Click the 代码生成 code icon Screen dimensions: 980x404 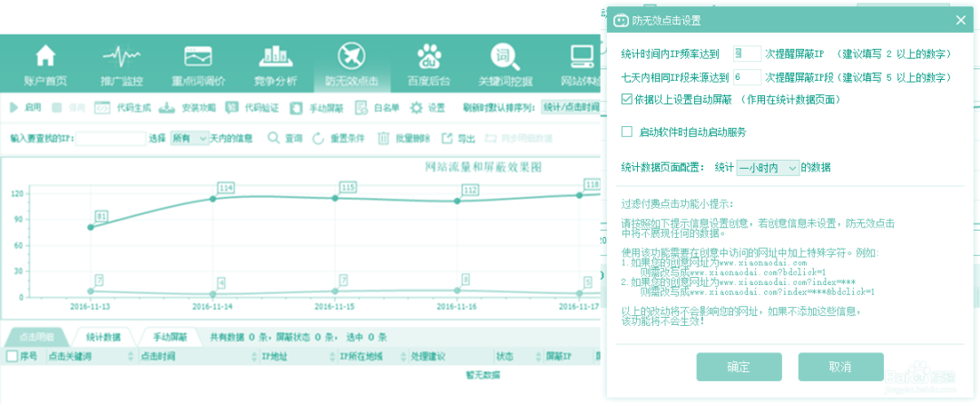click(x=102, y=107)
